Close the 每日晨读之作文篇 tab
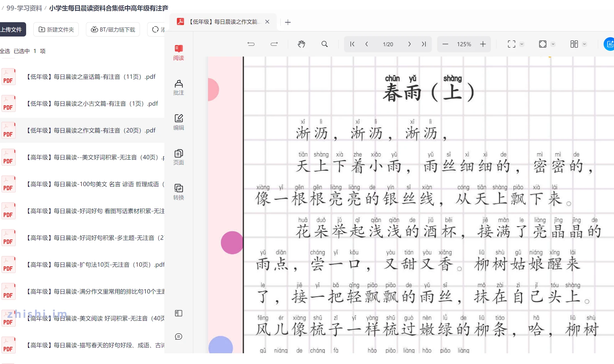 (267, 22)
